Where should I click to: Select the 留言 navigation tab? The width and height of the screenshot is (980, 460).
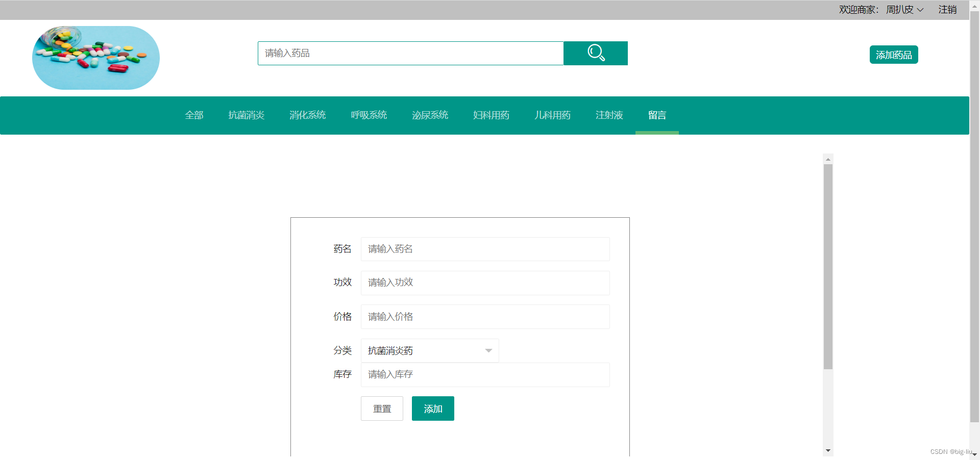pyautogui.click(x=657, y=115)
